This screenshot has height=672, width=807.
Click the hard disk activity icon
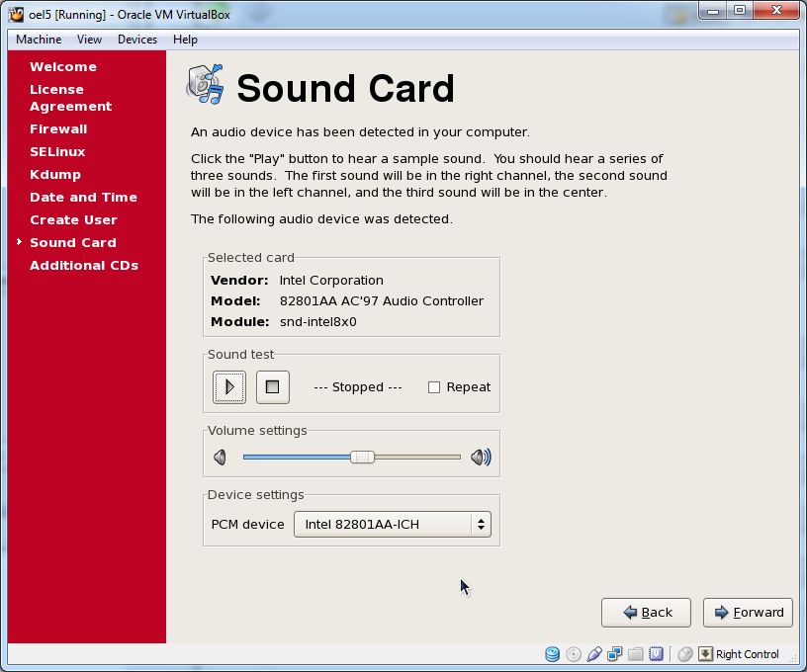click(552, 654)
